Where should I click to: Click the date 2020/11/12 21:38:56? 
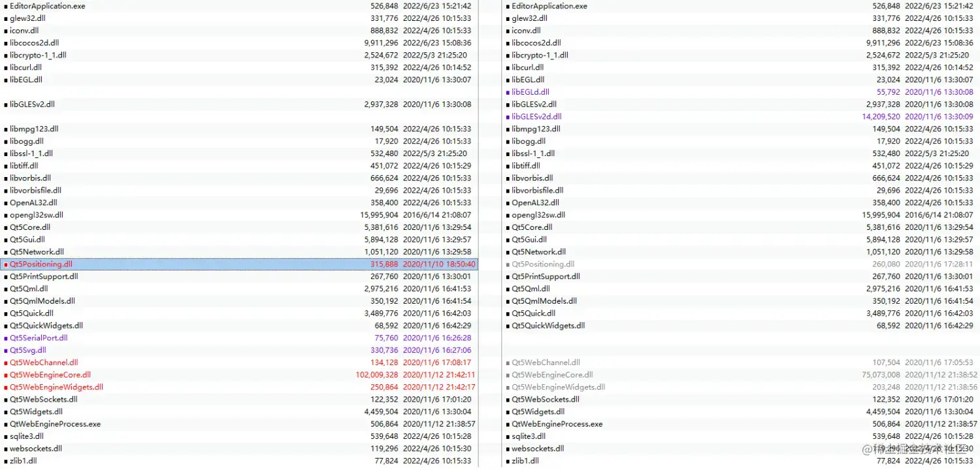pos(941,387)
